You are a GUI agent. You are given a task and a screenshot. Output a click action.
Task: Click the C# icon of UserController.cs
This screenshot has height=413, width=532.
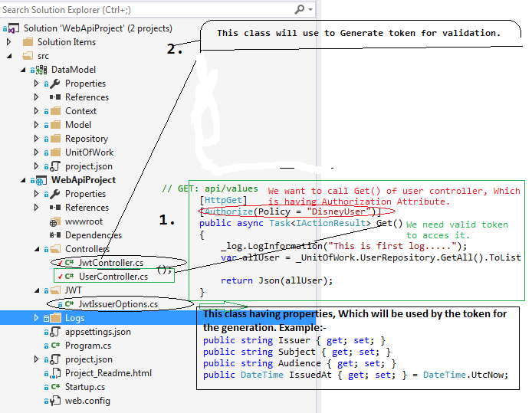point(69,277)
